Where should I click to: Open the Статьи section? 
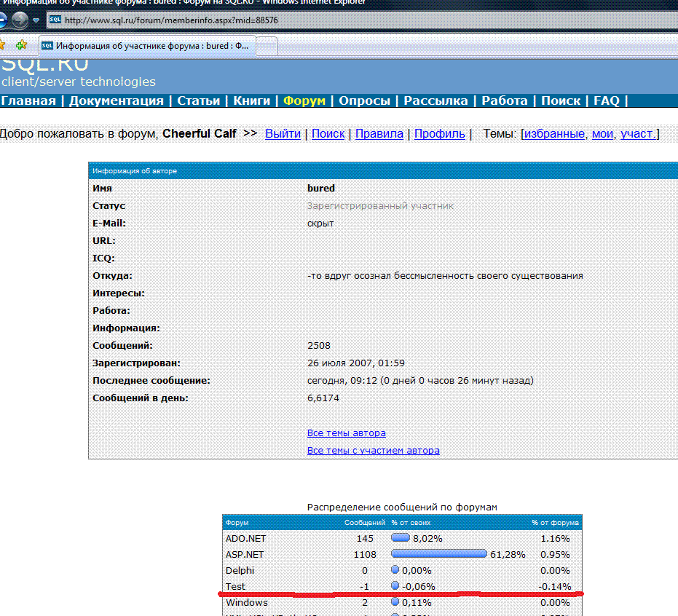198,101
